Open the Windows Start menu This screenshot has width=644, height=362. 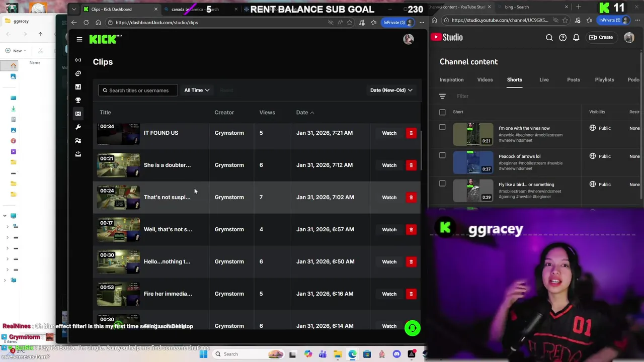click(x=203, y=354)
